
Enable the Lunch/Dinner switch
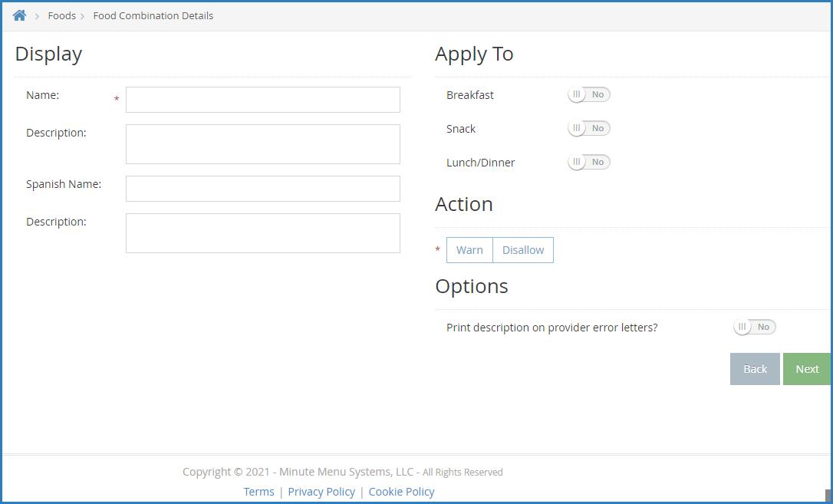588,162
